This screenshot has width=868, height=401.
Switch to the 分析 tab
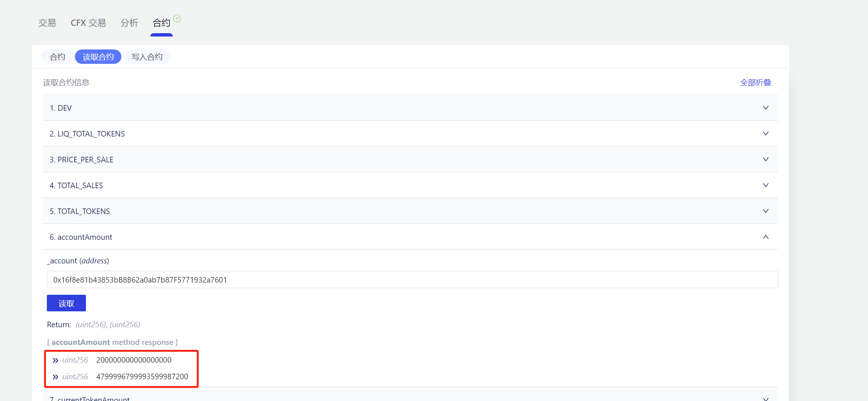[129, 23]
